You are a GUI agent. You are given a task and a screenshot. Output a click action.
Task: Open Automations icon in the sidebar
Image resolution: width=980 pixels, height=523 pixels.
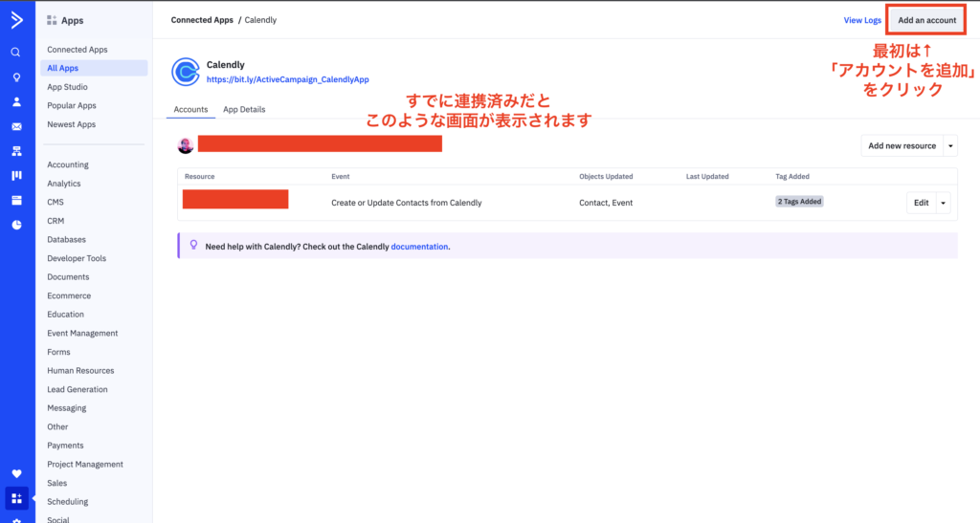pyautogui.click(x=16, y=151)
